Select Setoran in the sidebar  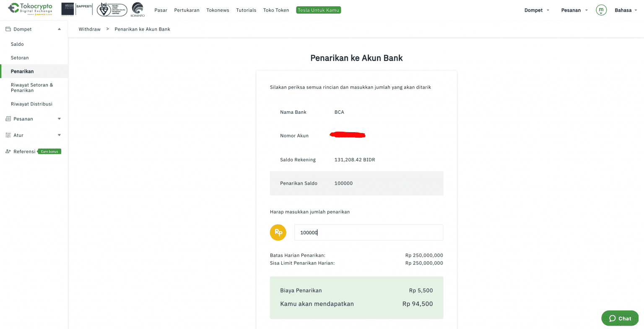coord(20,57)
